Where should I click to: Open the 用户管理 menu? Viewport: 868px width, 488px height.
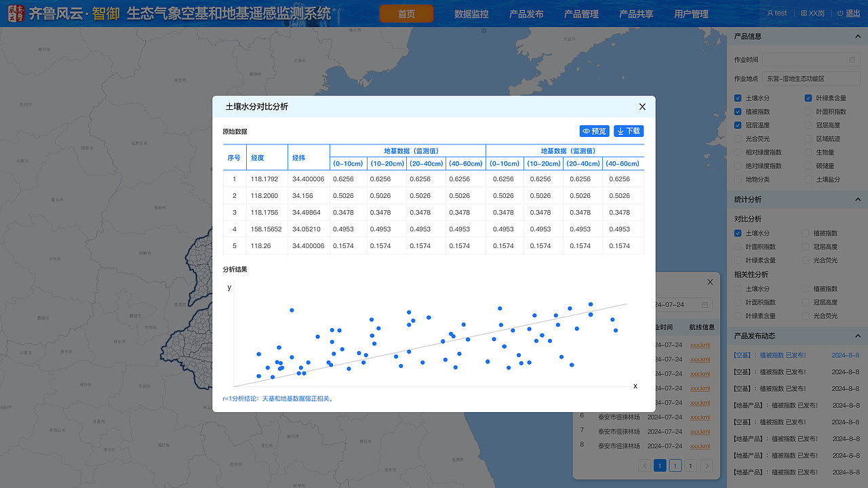tap(691, 14)
